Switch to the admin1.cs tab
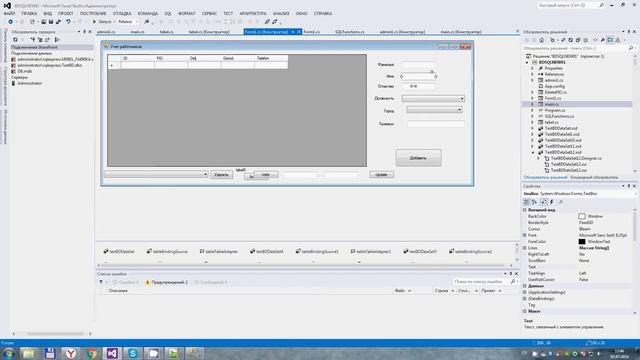This screenshot has width=640, height=360. coord(106,31)
